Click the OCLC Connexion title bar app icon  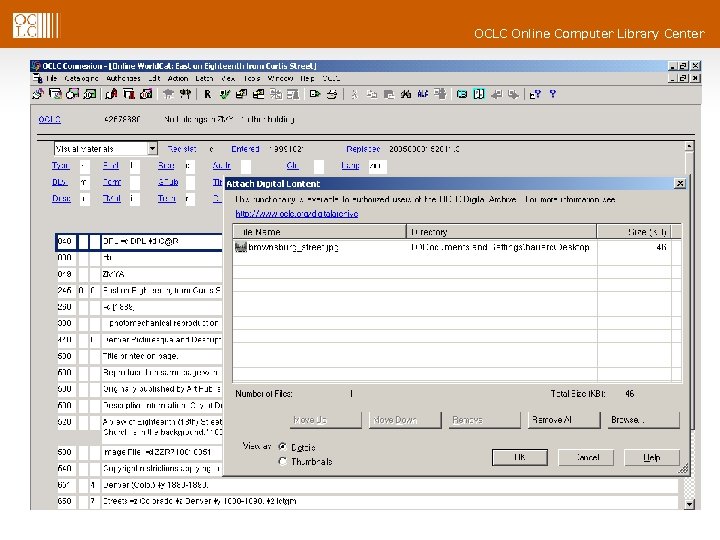pyautogui.click(x=36, y=66)
